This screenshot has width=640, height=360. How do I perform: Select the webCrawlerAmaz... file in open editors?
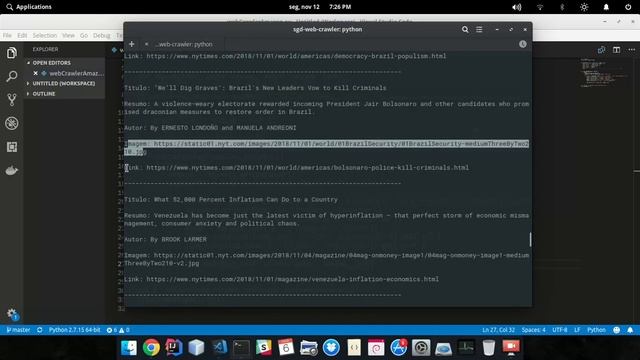click(x=76, y=73)
